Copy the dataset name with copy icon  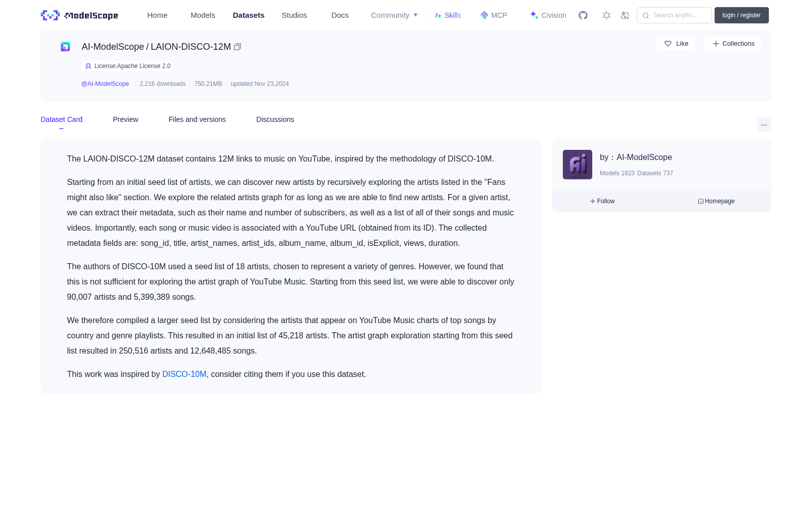(x=238, y=47)
